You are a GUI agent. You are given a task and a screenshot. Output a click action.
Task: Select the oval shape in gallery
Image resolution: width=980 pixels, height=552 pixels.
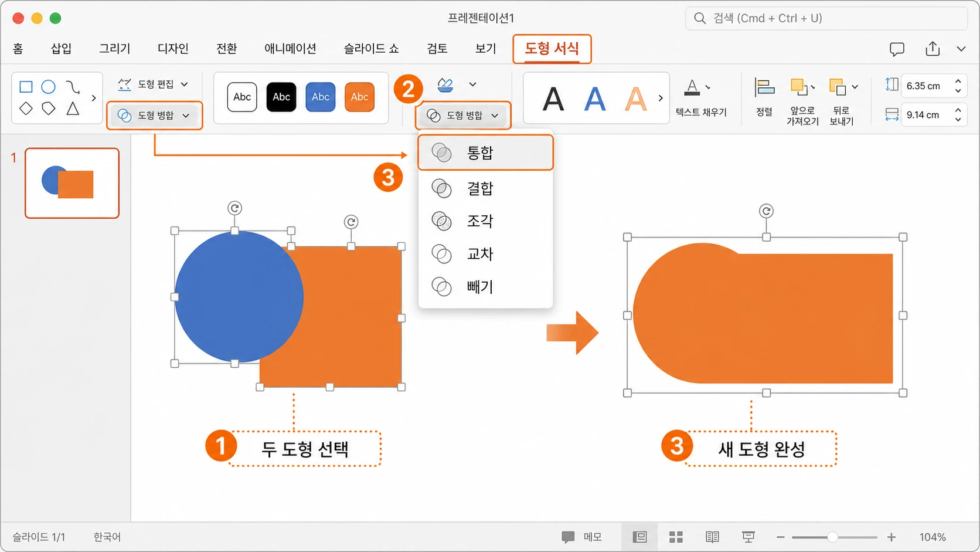click(49, 87)
